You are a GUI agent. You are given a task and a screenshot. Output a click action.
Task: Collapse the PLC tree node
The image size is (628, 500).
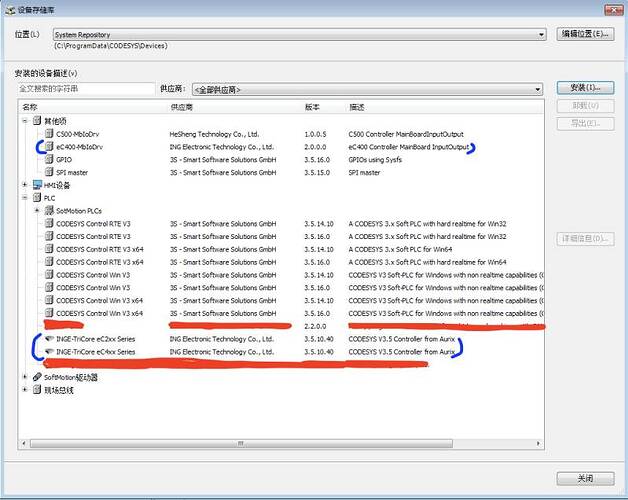click(25, 198)
